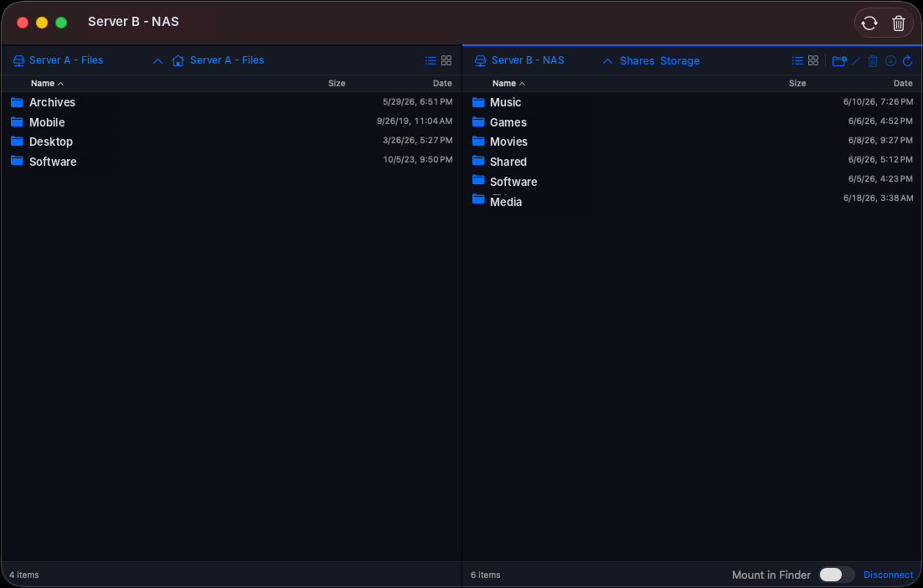This screenshot has width=923, height=588.
Task: Click the Music folder name
Action: [x=506, y=102]
